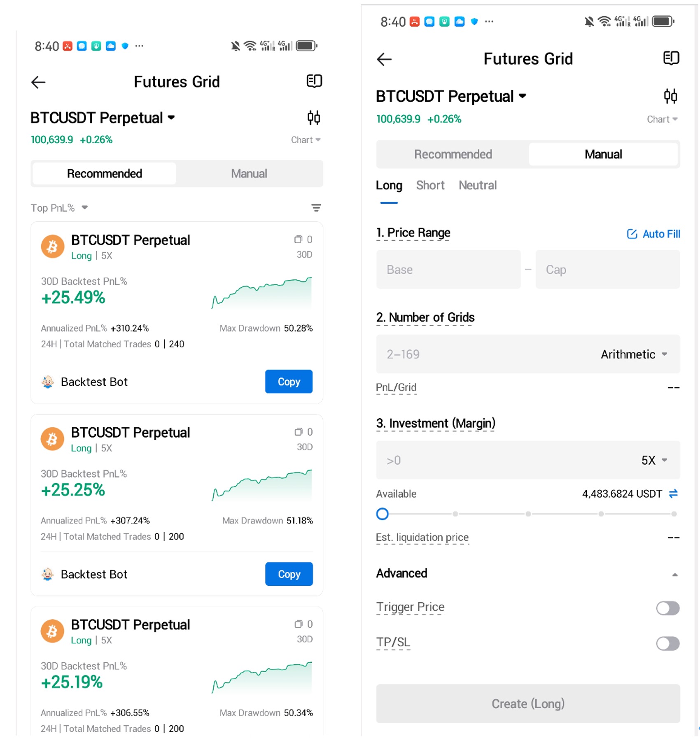This screenshot has width=700, height=745.
Task: Click the investment percentage slider handle
Action: (x=382, y=514)
